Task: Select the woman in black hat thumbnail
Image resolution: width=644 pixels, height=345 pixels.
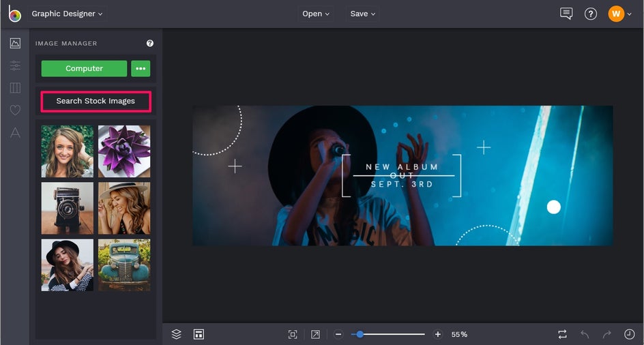Action: pos(68,265)
